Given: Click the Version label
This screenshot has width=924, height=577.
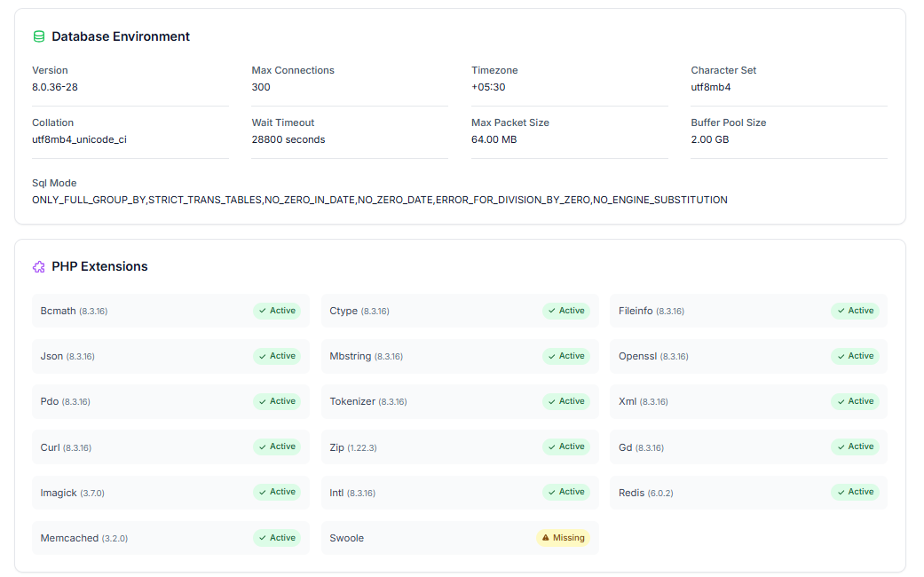Looking at the screenshot, I should point(50,70).
